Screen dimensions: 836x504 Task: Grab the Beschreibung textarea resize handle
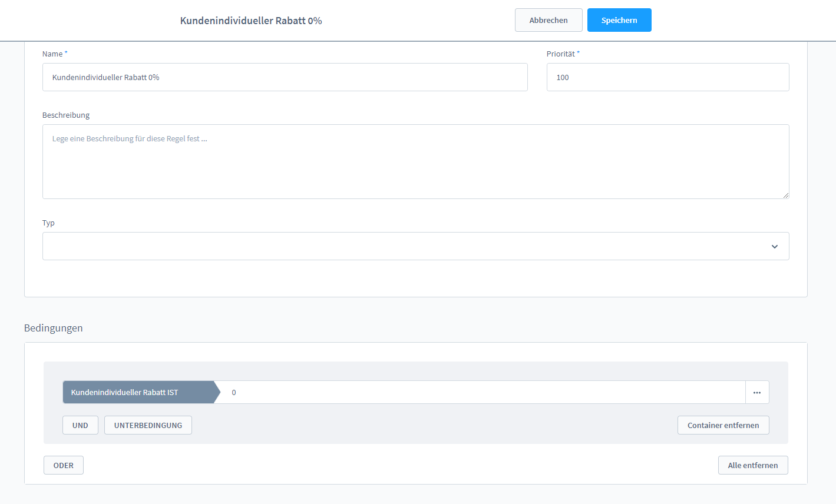point(785,195)
